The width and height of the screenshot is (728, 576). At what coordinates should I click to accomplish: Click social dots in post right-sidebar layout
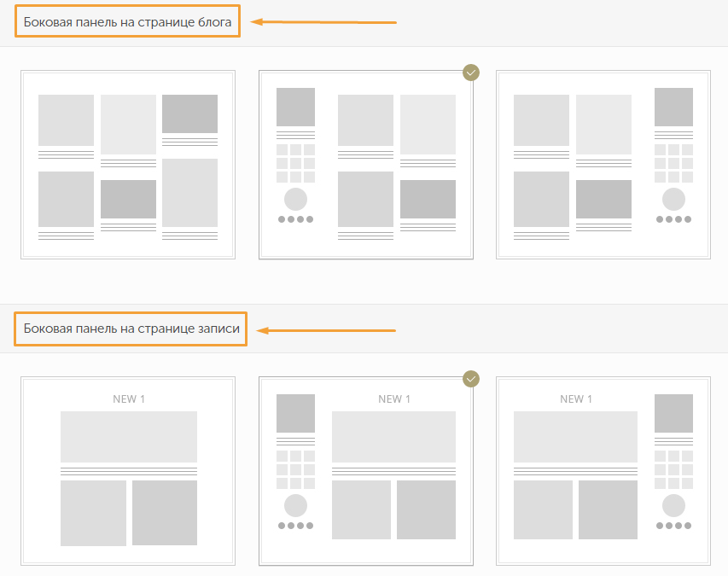click(673, 526)
